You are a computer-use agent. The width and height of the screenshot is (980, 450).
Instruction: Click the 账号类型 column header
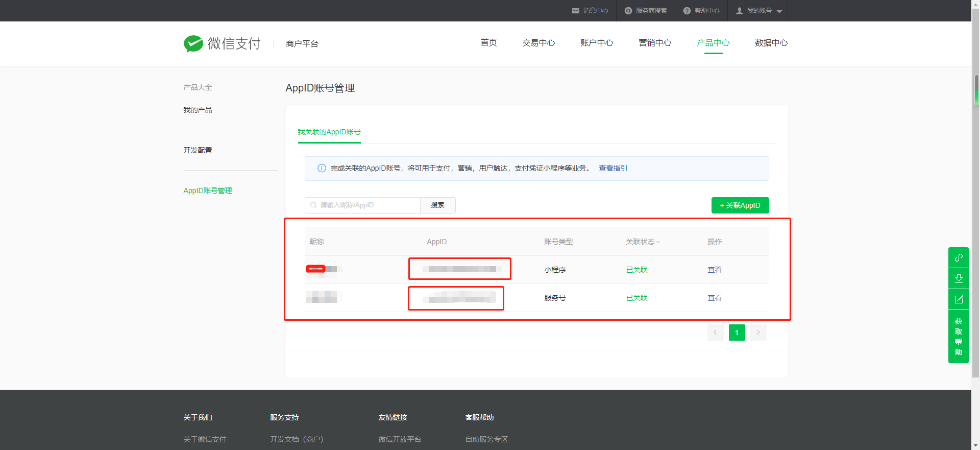coord(558,242)
